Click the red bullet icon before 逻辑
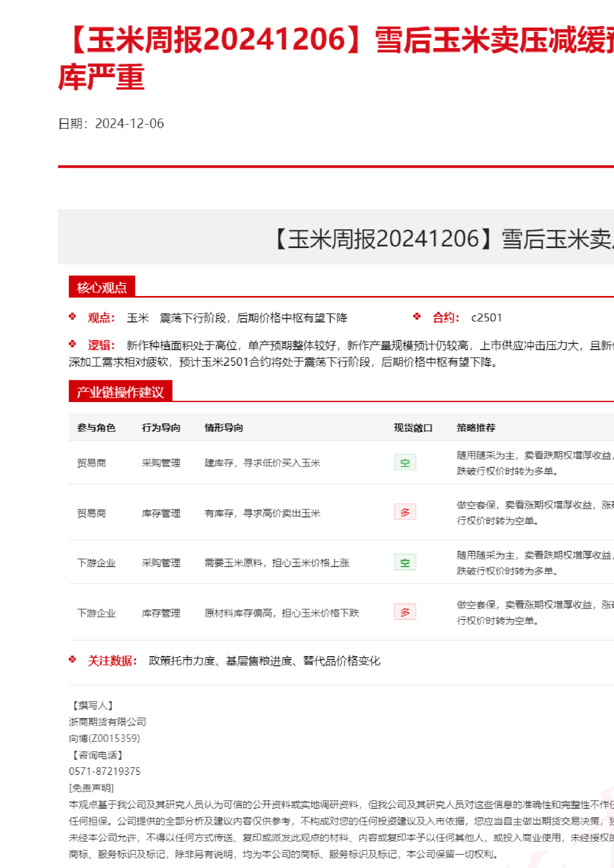The height and width of the screenshot is (868, 614). (73, 344)
